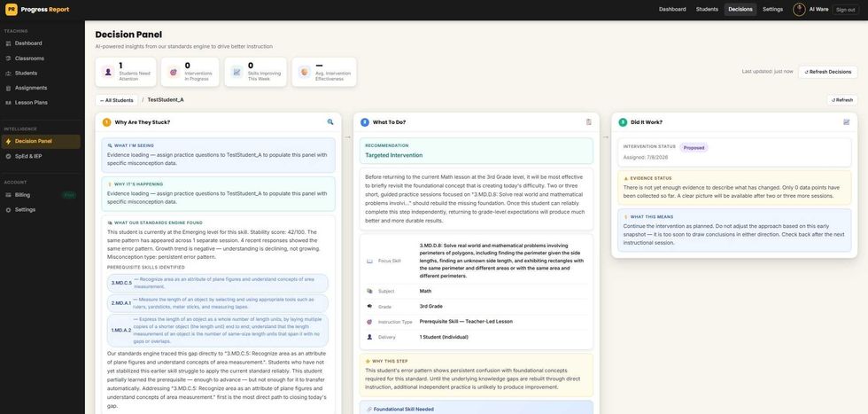
Task: Click prerequisite skill chip 1.MD.A.2
Action: tap(218, 331)
